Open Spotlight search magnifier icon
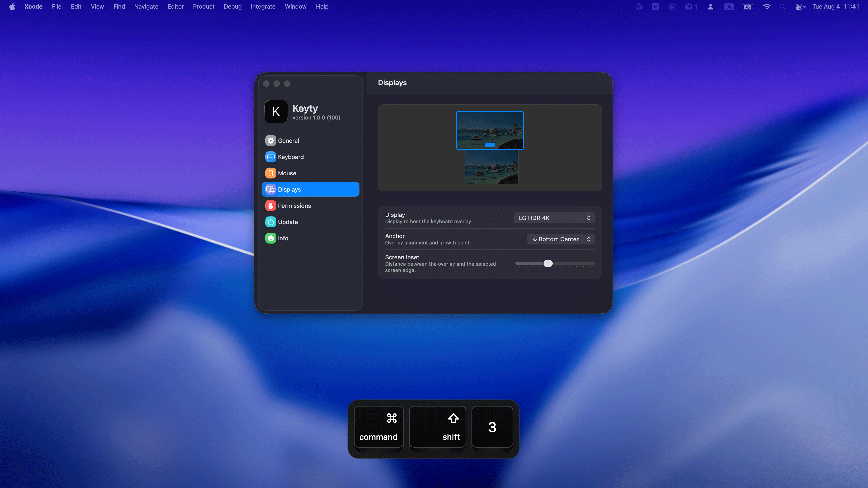868x488 pixels. click(782, 7)
